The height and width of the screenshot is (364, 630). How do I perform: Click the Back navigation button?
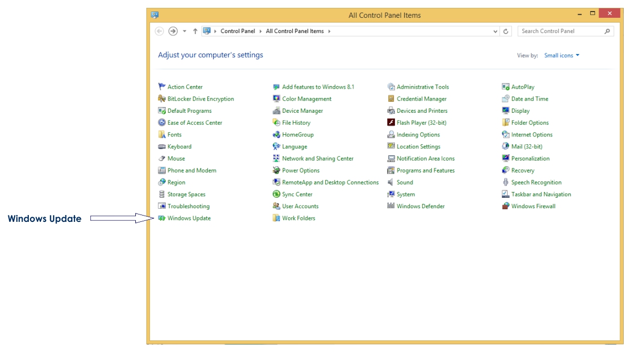(160, 31)
